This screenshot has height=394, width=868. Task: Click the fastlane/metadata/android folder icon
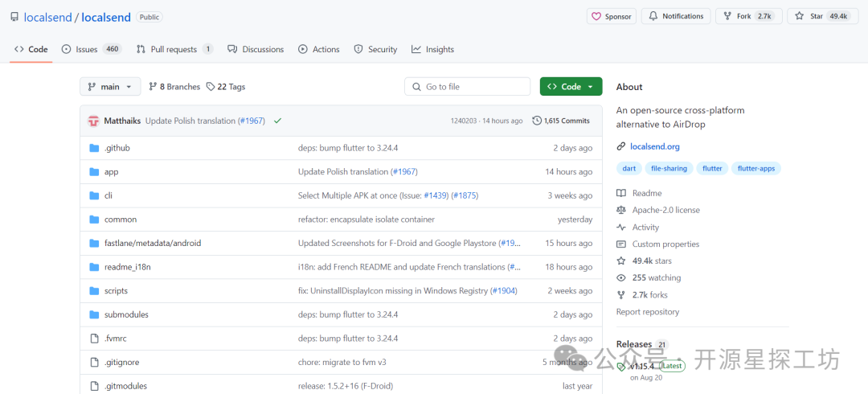94,244
